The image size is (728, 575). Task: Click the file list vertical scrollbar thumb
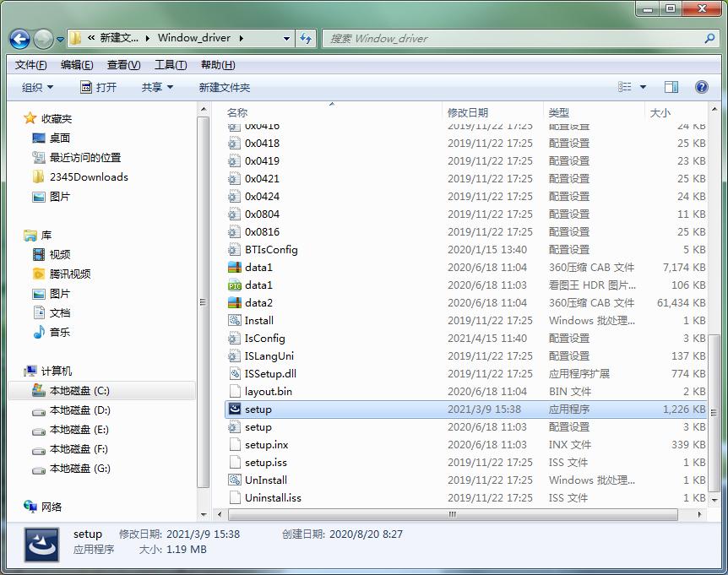pyautogui.click(x=714, y=413)
